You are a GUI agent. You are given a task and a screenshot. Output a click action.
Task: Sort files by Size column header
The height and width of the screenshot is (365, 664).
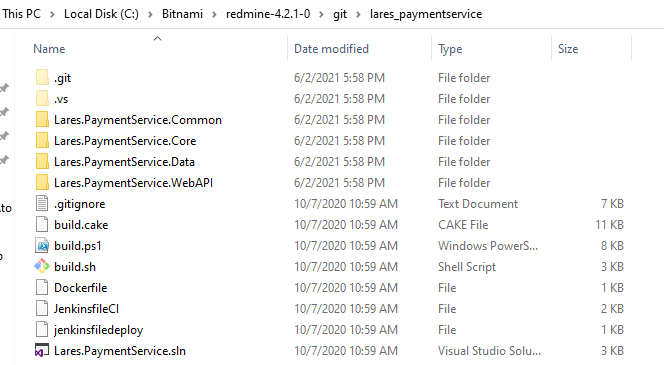(568, 49)
